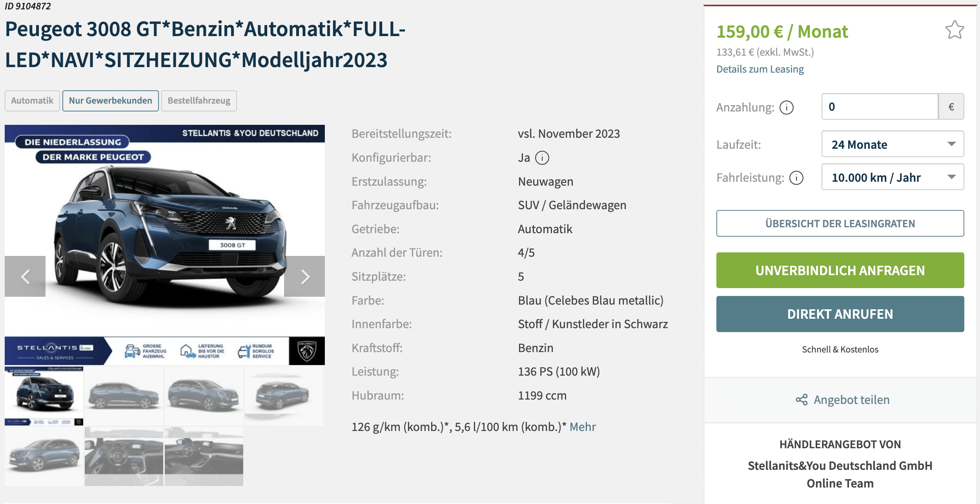Select the Nur Gewerbekunden tag
Viewport: 980px width, 504px height.
(x=111, y=101)
